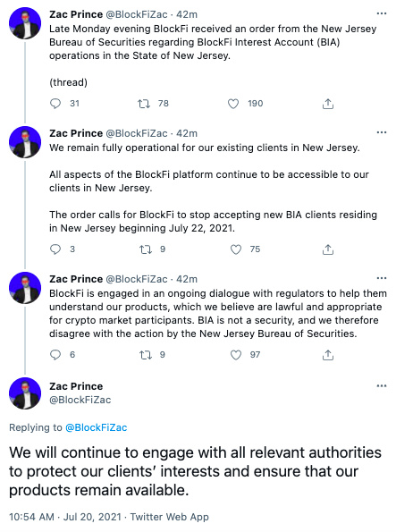
Task: Open more options on first tweet
Action: pyautogui.click(x=382, y=13)
